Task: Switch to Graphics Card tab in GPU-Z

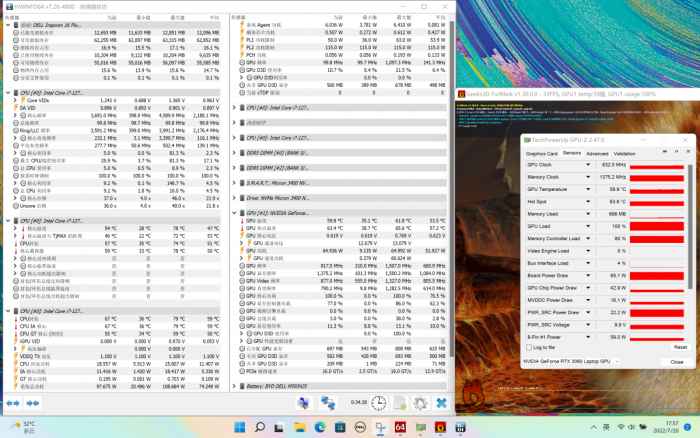Action: point(542,154)
